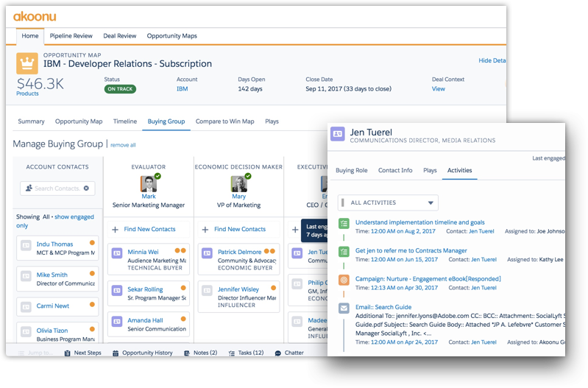Open Minnia Wei contact name

click(x=143, y=252)
